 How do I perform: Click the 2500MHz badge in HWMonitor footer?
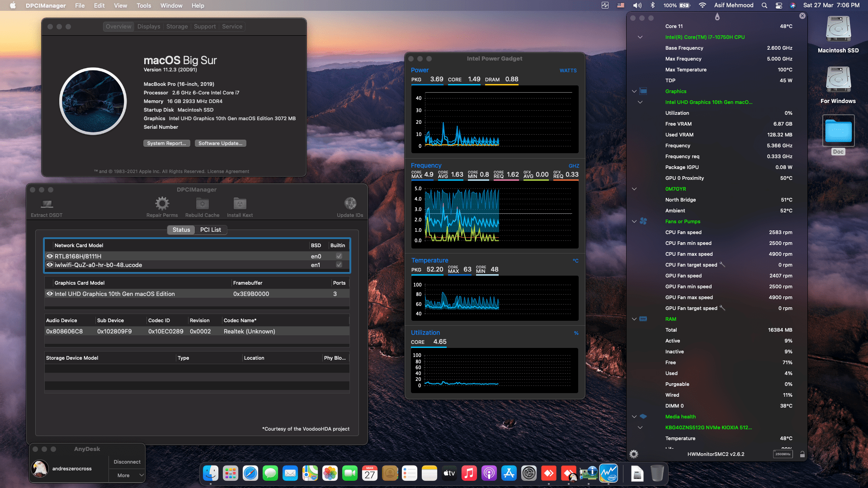coord(783,454)
